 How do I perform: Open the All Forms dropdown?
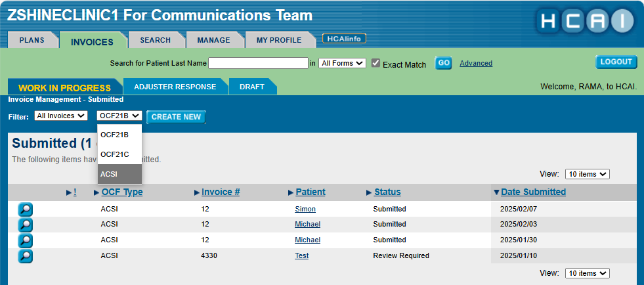(342, 63)
